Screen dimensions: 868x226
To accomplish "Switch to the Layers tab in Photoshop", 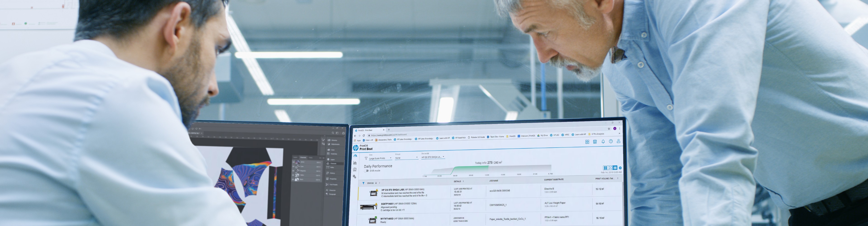I will tap(295, 158).
